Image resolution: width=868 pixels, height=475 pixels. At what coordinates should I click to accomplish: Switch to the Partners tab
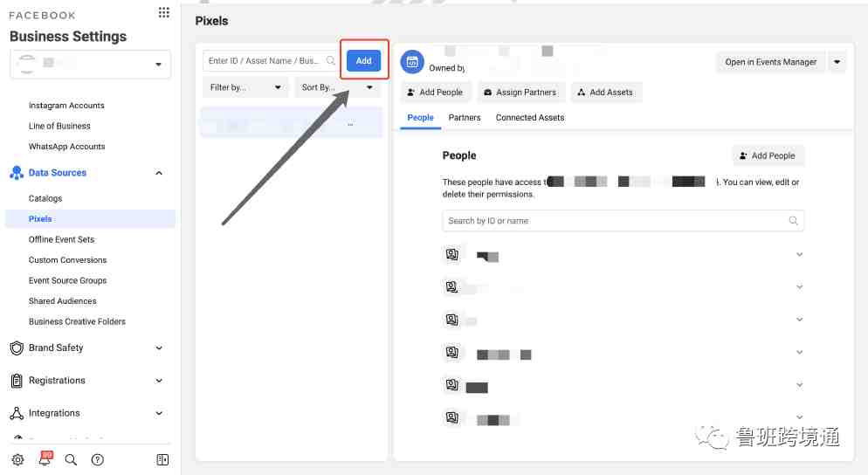click(465, 117)
